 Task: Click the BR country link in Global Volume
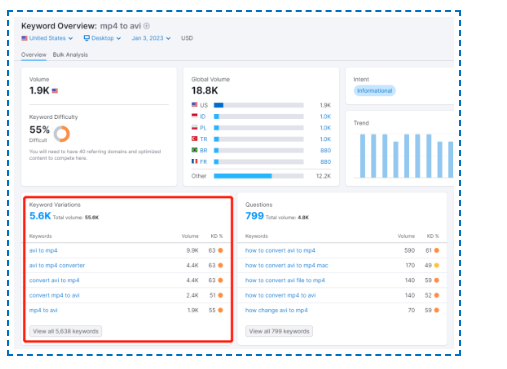[x=203, y=151]
